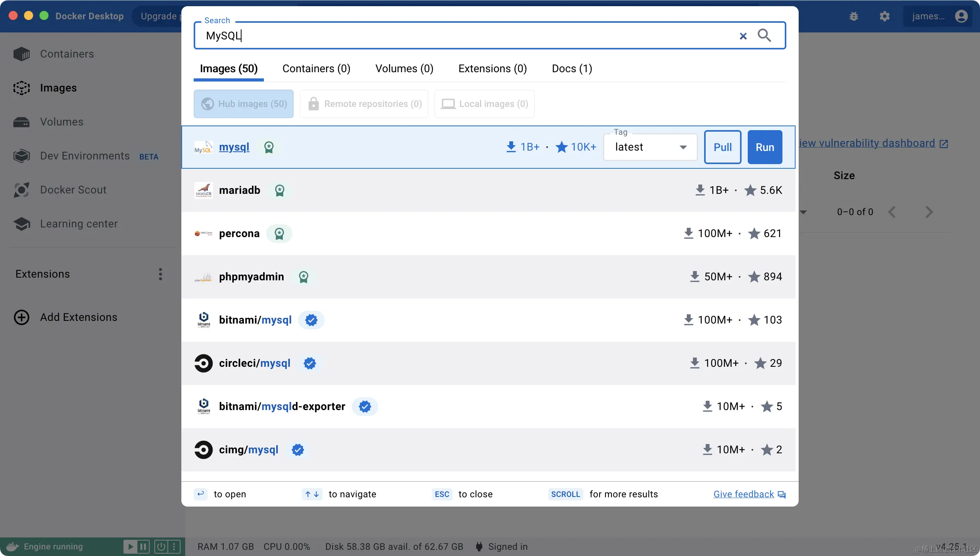Open Docker Desktop settings gear
The height and width of the screenshot is (556, 980).
pos(885,16)
